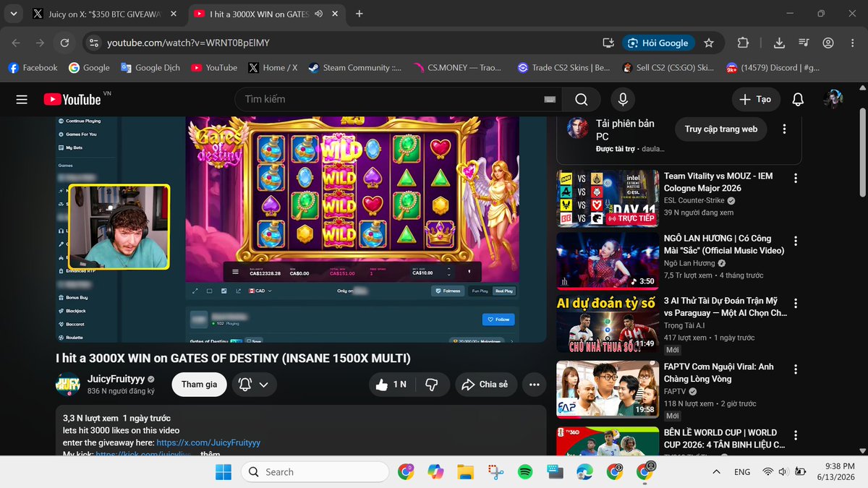868x488 pixels.
Task: Click the YouTube page vertical scrollbar
Action: (862, 152)
